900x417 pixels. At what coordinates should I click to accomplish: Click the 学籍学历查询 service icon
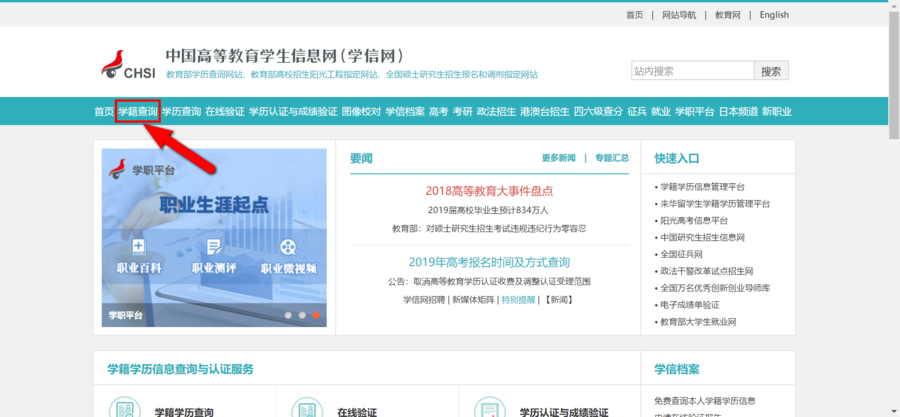[x=125, y=408]
